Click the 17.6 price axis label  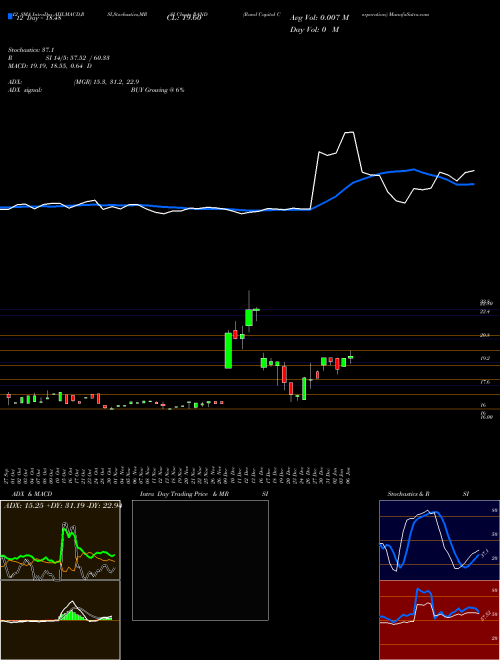485,382
